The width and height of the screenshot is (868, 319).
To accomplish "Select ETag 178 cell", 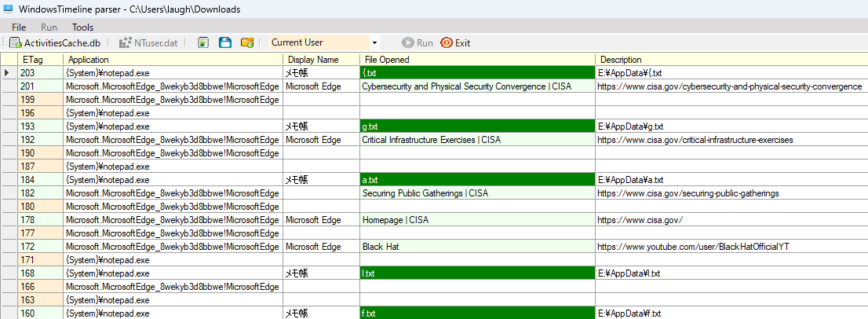I will [x=41, y=220].
